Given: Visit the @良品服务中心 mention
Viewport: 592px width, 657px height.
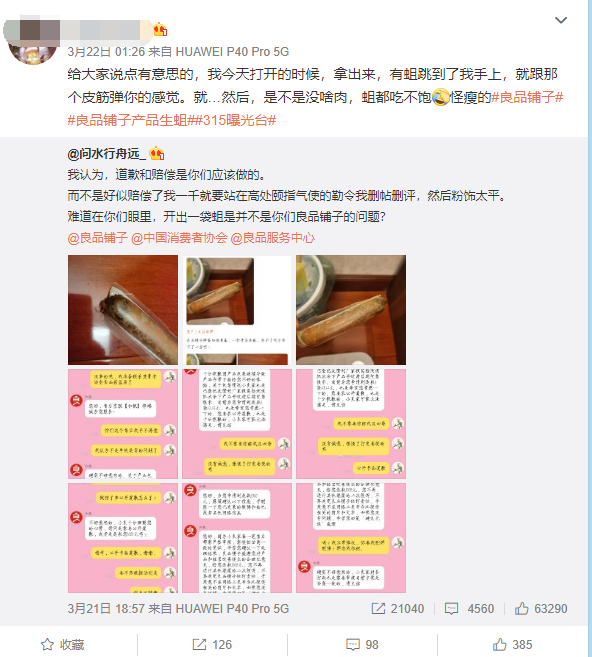Looking at the screenshot, I should click(x=272, y=238).
